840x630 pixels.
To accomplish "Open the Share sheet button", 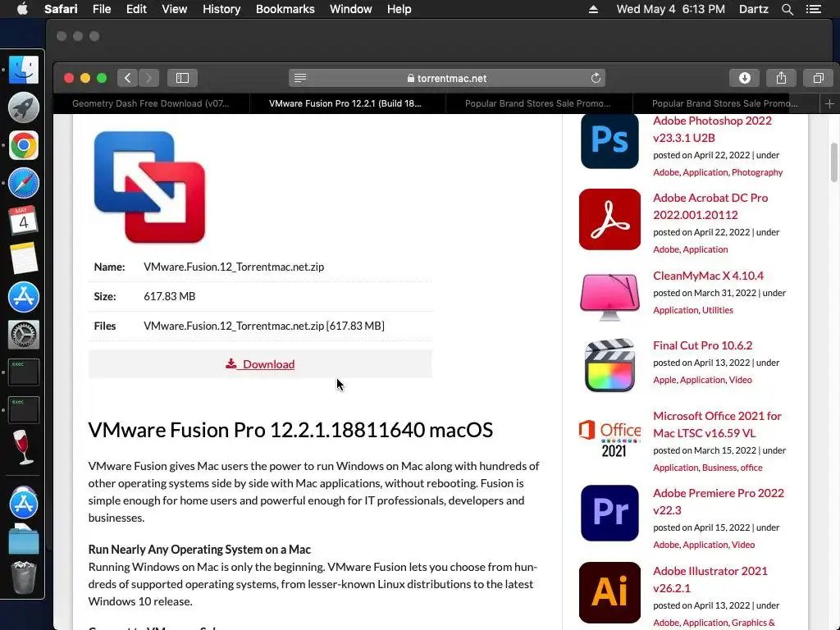I will pyautogui.click(x=781, y=78).
